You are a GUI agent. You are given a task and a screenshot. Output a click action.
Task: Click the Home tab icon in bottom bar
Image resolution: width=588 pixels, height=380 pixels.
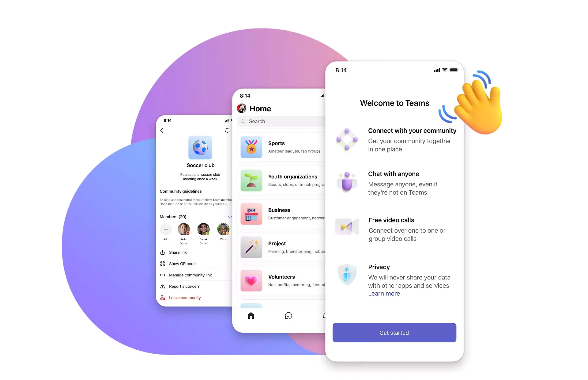[251, 316]
